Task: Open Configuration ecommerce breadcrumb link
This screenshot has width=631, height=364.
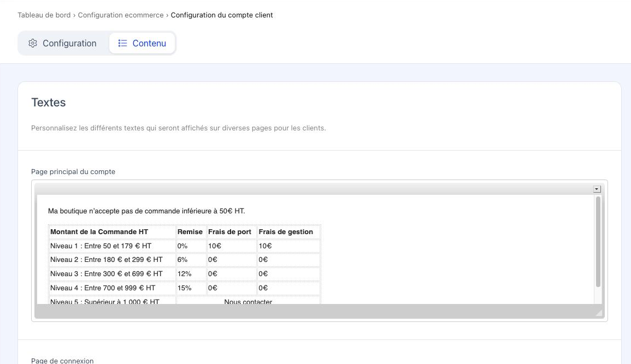Action: pos(121,15)
